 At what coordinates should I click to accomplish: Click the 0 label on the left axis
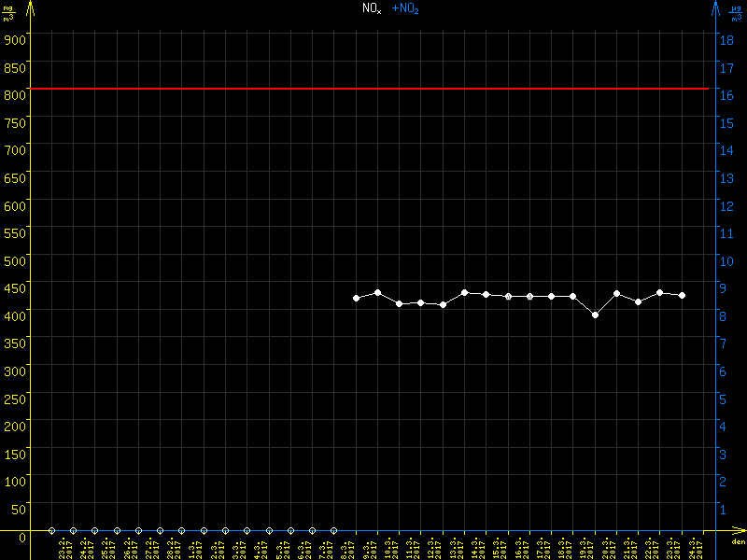pos(21,536)
